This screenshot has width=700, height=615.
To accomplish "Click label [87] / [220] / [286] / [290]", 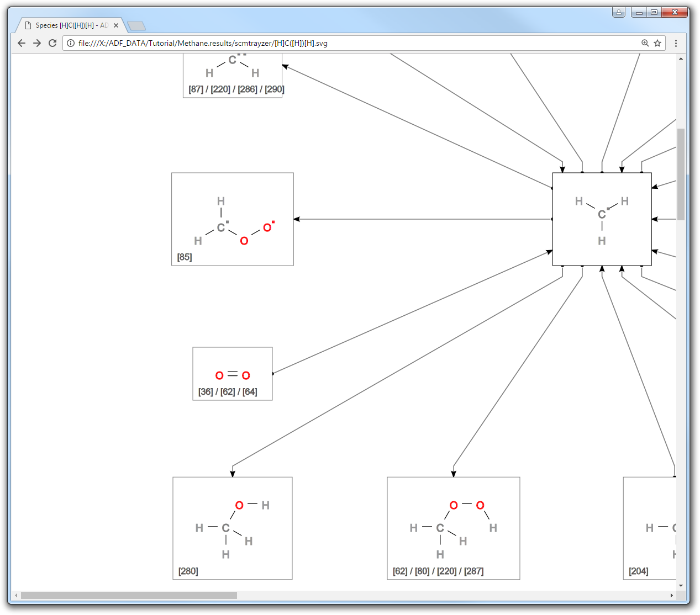I will 236,89.
